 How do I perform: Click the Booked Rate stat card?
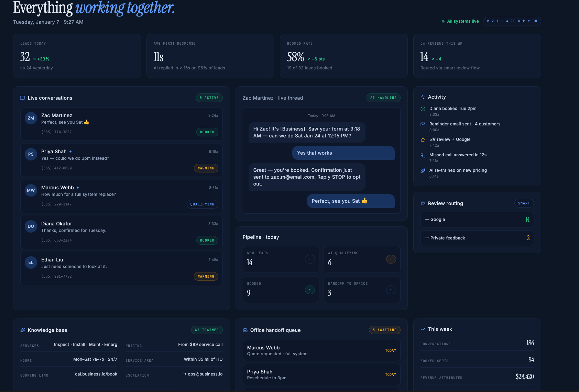(344, 56)
